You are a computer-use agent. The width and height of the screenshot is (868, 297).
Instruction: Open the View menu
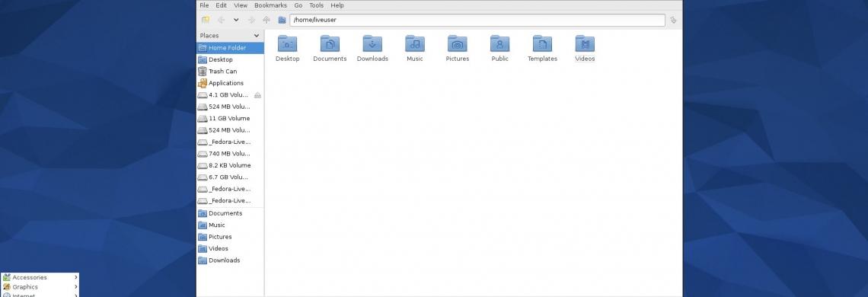click(241, 5)
